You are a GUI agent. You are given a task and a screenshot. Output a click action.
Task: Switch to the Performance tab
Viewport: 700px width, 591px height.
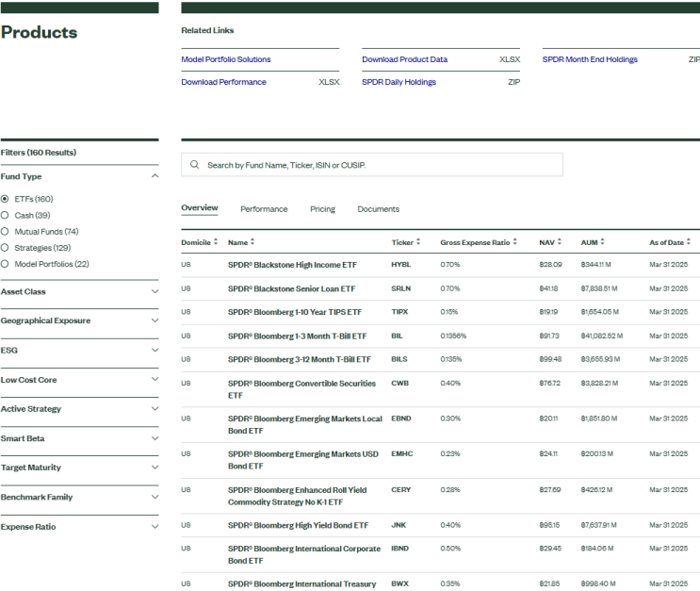point(264,209)
